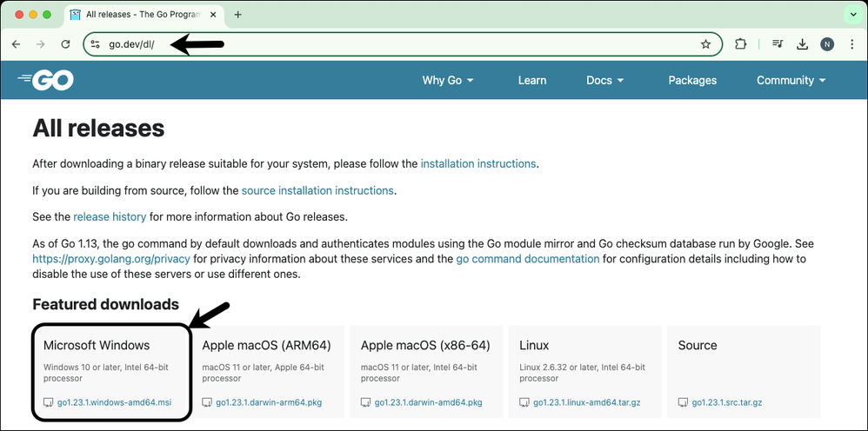This screenshot has height=431, width=868.
Task: Open a new browser tab
Action: (x=237, y=15)
